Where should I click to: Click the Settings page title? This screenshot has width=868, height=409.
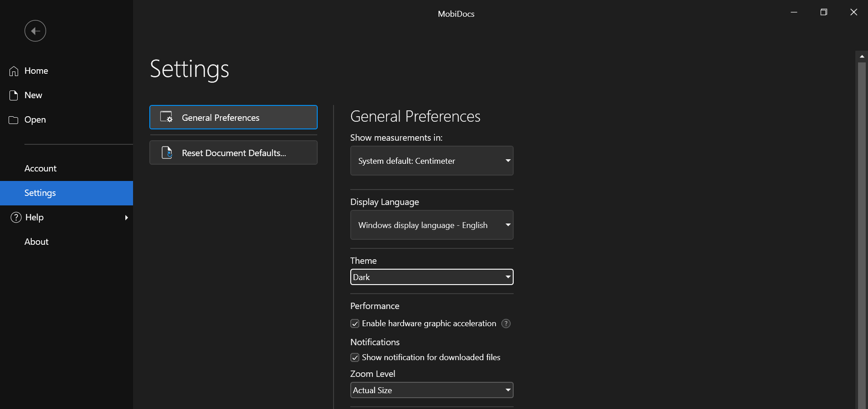click(x=189, y=69)
